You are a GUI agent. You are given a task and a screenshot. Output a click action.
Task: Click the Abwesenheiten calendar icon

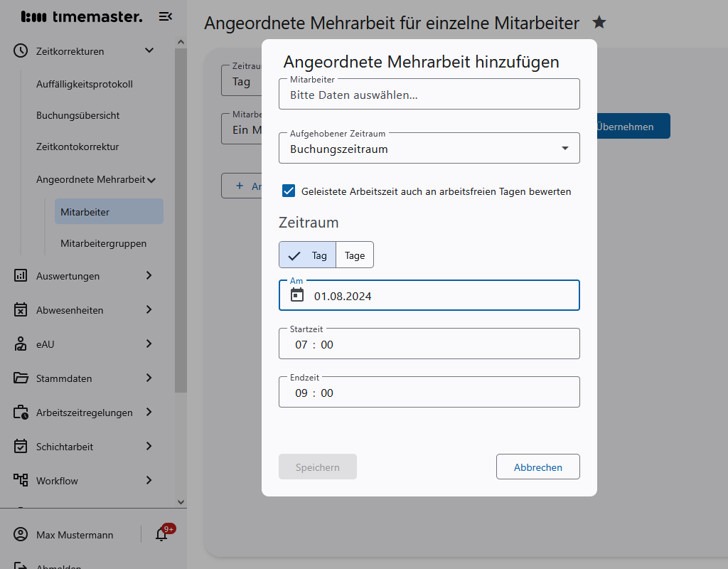pyautogui.click(x=21, y=310)
